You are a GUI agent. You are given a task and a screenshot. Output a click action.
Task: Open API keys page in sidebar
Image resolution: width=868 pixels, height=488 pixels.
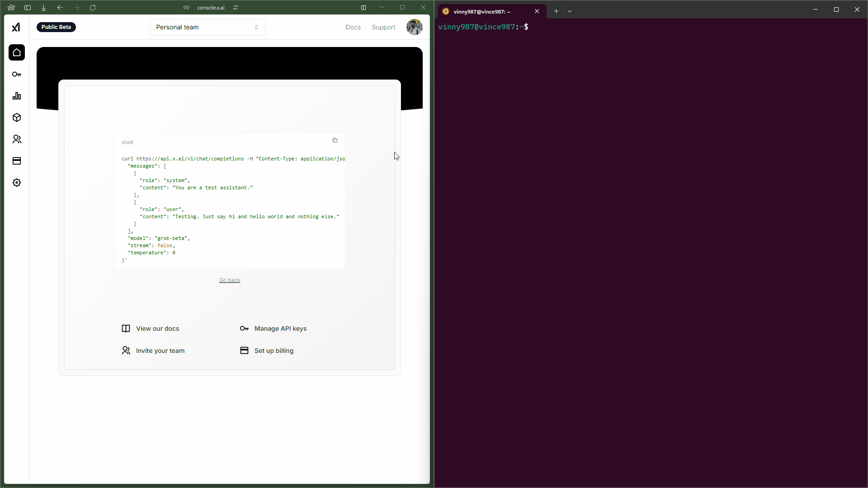point(17,74)
